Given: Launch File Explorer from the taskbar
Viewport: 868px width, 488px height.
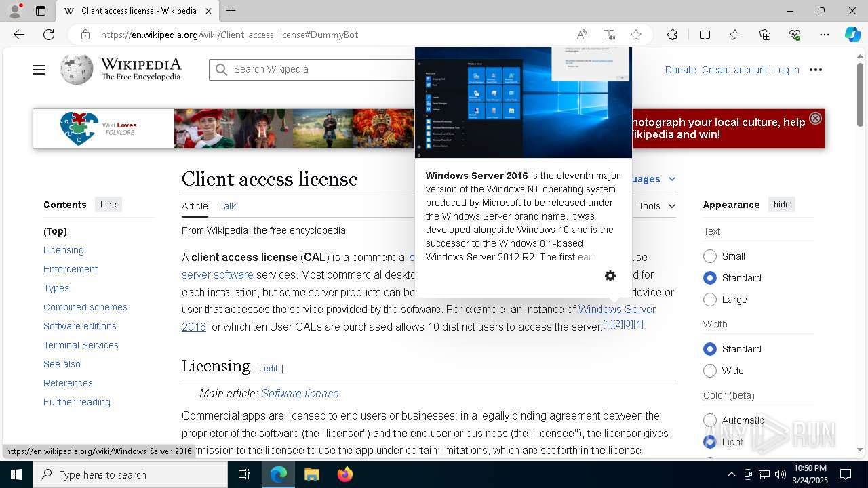Looking at the screenshot, I should pos(311,474).
